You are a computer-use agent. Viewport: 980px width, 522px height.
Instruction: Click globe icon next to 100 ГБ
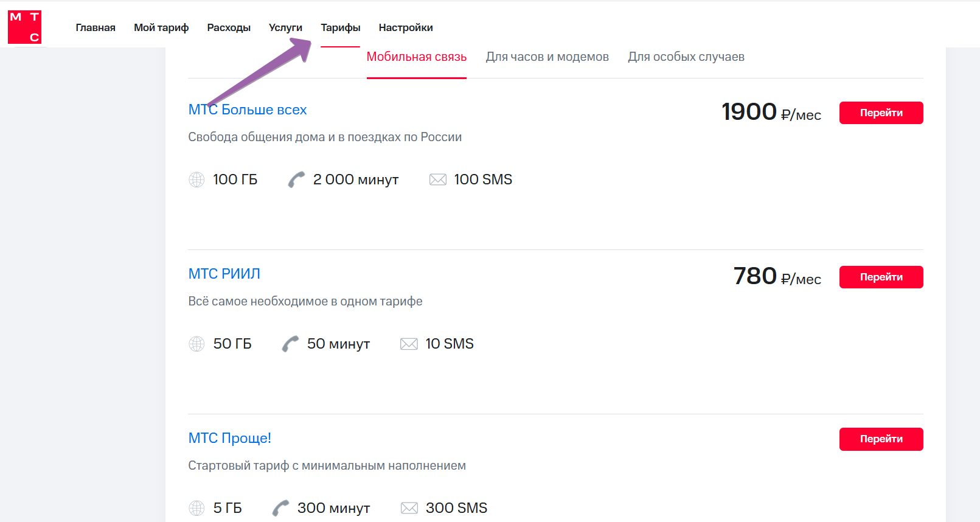pos(196,179)
